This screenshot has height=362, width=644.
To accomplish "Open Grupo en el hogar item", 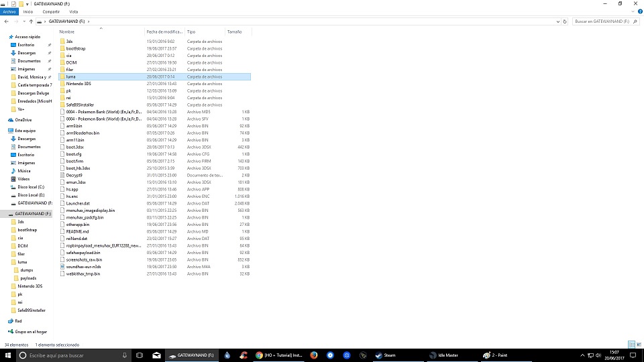I will coord(31,332).
